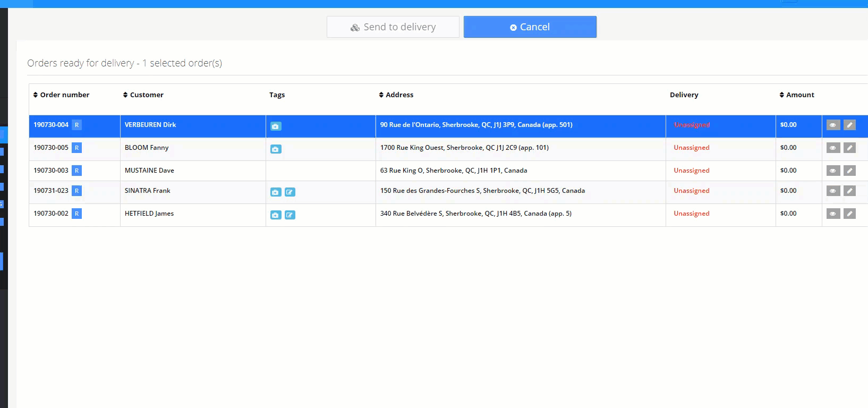View order 190730-002 with the eye icon
868x408 pixels.
click(833, 214)
